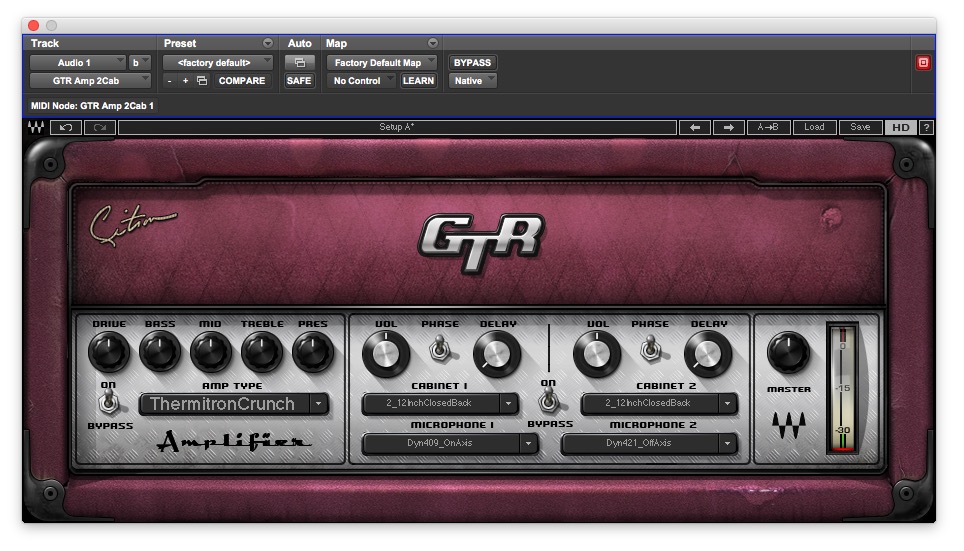964x551 pixels.
Task: Open Microphone 1 Dyn409_OnAxis dropdown
Action: pos(450,443)
